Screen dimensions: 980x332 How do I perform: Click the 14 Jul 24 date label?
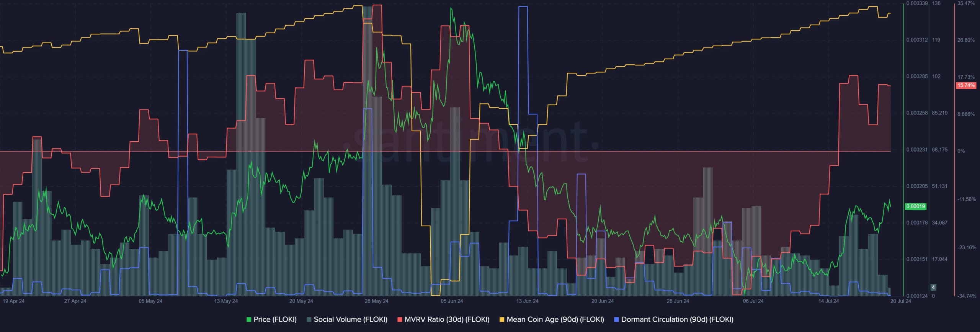tap(828, 301)
